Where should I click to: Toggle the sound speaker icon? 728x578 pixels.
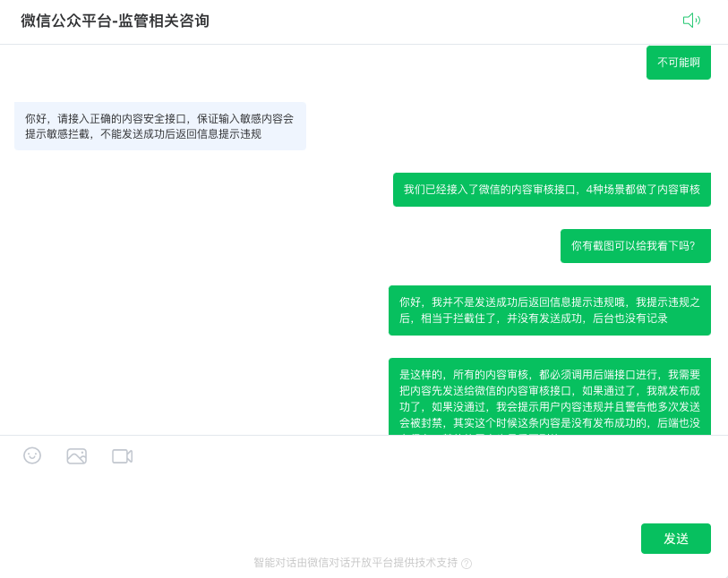tap(691, 21)
